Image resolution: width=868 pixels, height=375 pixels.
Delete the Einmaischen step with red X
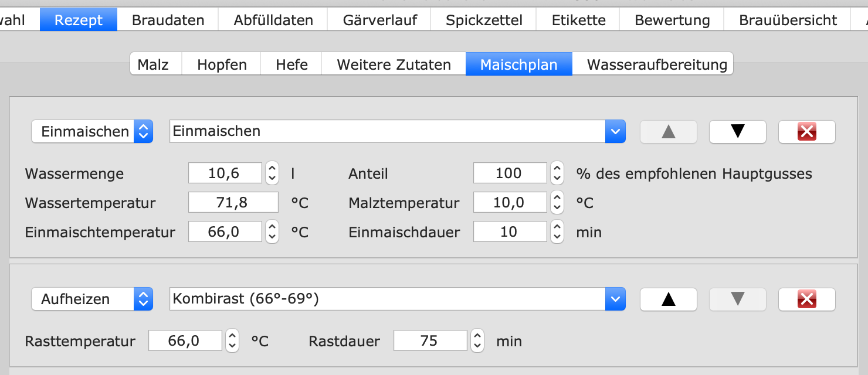[806, 132]
